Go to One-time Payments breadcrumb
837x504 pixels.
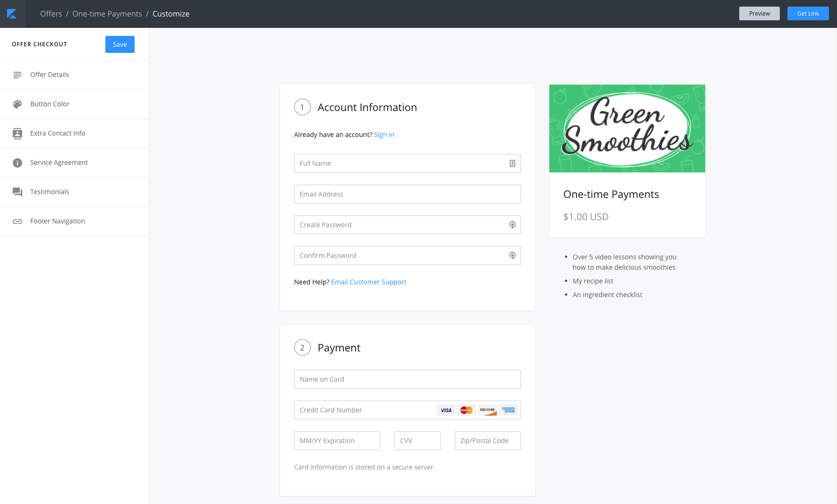[x=107, y=14]
